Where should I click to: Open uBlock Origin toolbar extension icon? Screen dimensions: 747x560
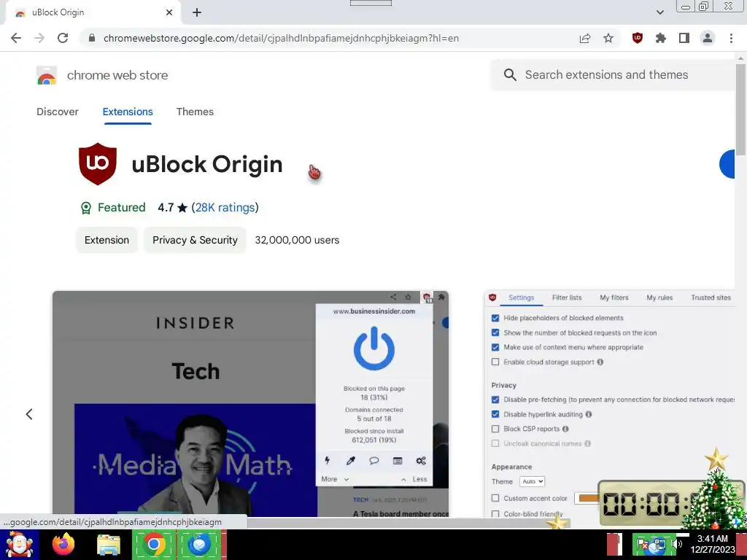(638, 38)
